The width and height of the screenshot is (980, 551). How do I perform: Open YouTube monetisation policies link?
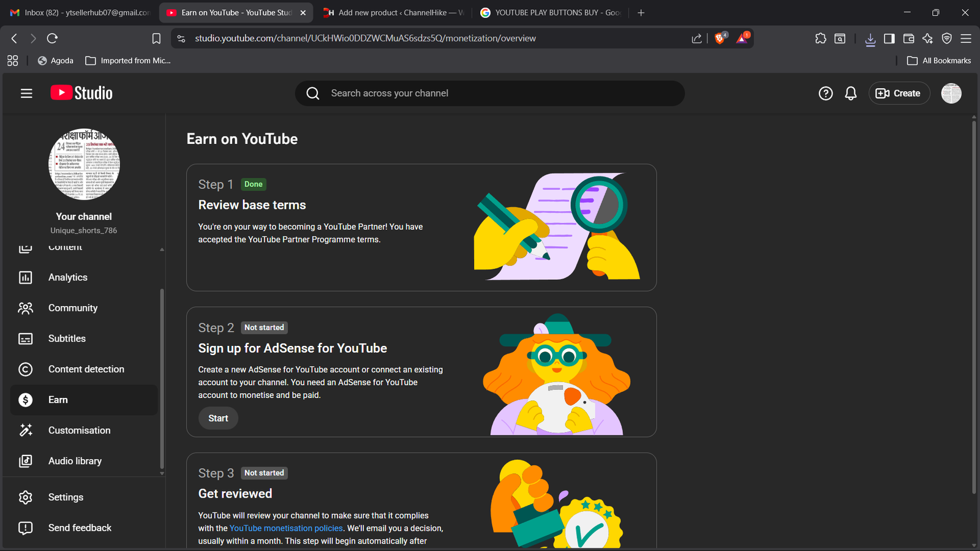[x=286, y=528]
